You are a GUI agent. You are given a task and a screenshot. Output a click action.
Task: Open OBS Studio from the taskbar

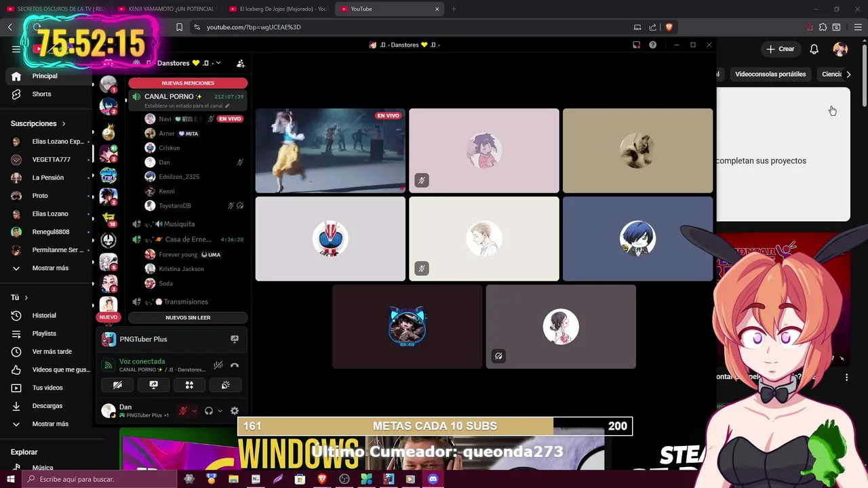tap(344, 479)
